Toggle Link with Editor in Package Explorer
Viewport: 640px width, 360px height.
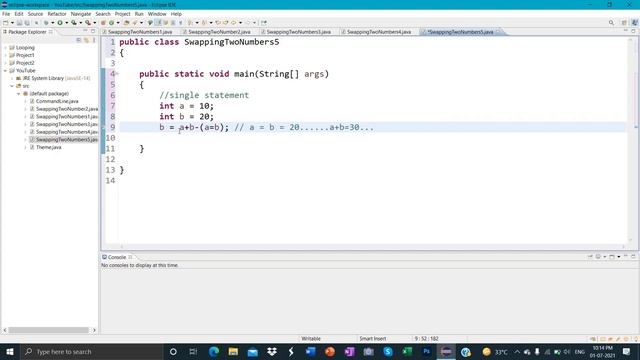click(86, 40)
